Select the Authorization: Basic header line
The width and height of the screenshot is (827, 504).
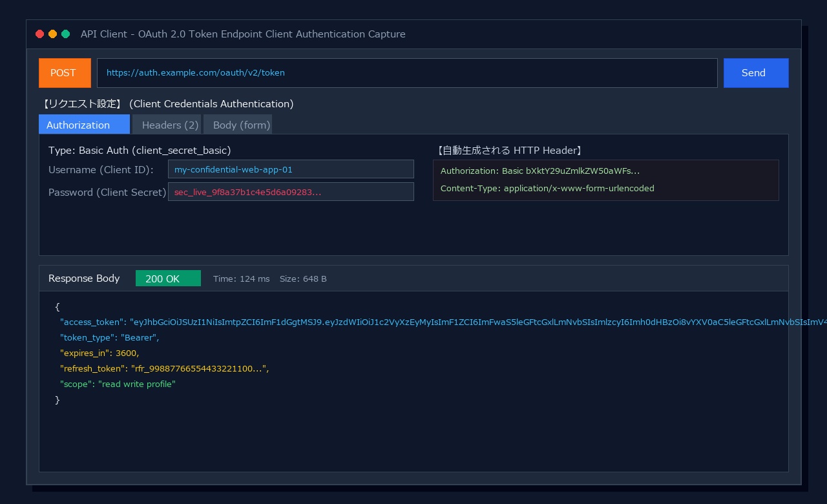540,171
